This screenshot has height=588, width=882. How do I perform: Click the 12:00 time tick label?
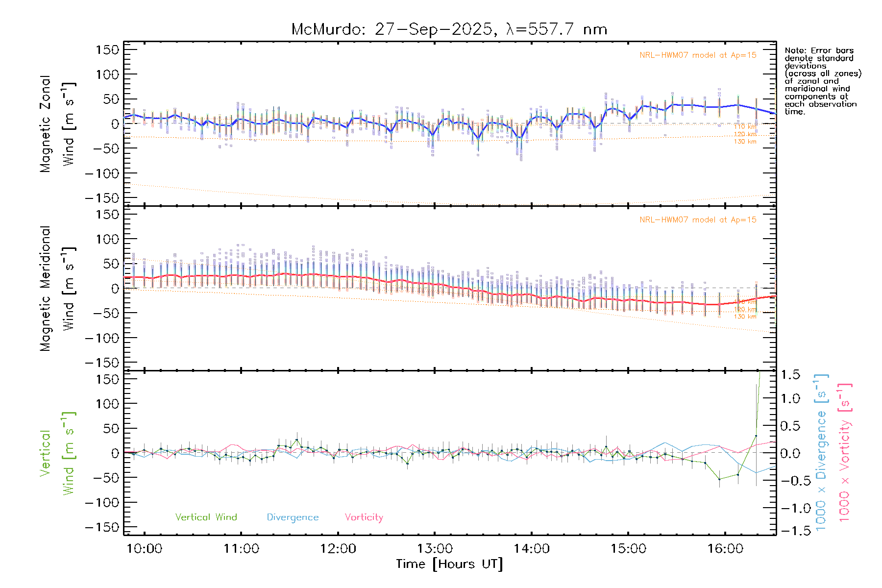click(338, 548)
